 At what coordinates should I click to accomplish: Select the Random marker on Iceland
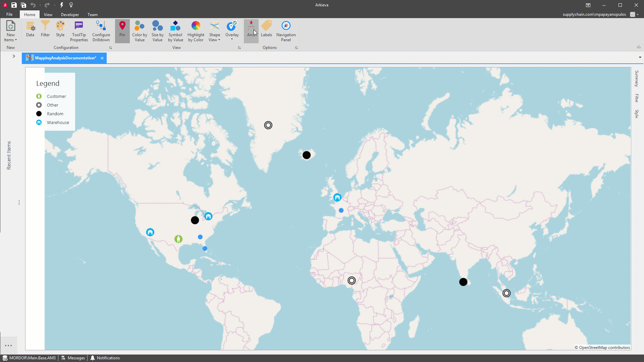point(307,155)
